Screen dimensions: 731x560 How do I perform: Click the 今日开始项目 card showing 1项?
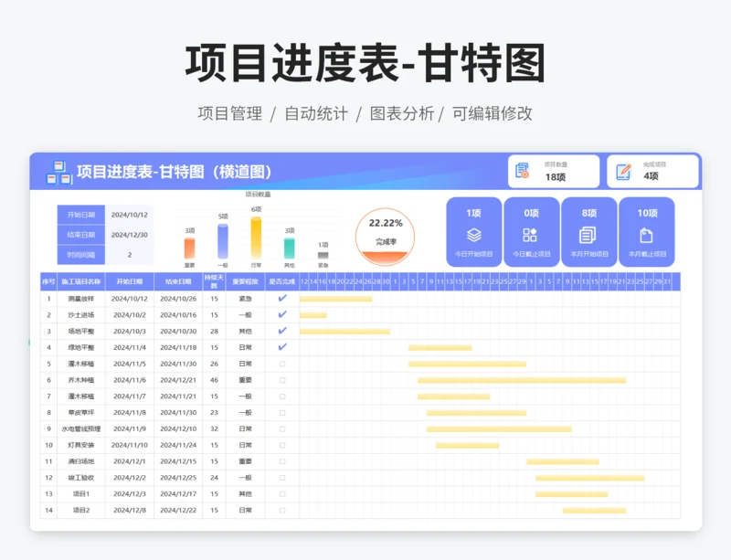click(x=474, y=232)
